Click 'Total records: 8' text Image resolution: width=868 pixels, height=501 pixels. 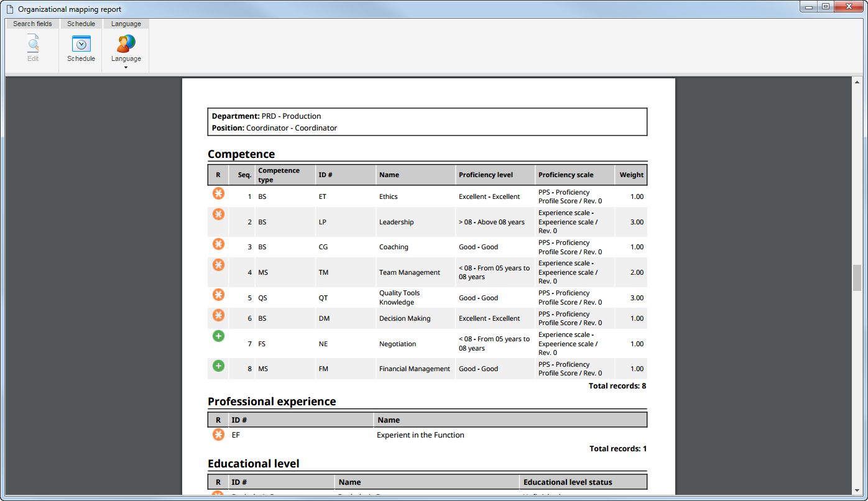[x=617, y=386]
